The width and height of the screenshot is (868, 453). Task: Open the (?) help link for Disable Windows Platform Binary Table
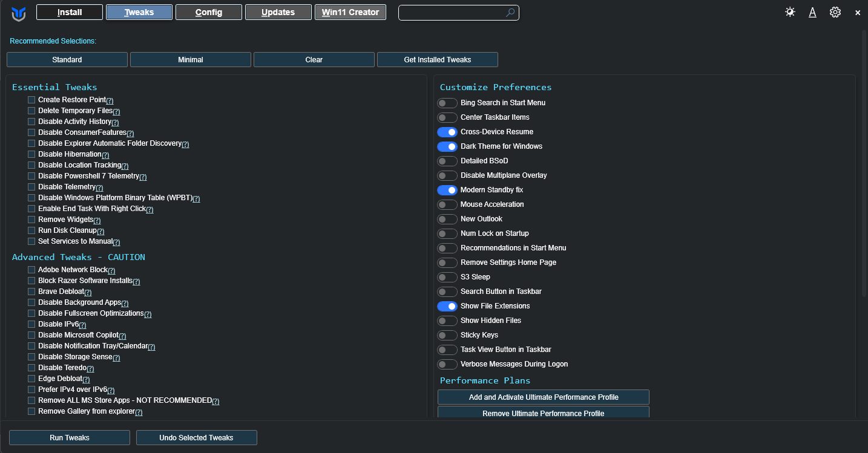[x=197, y=198]
